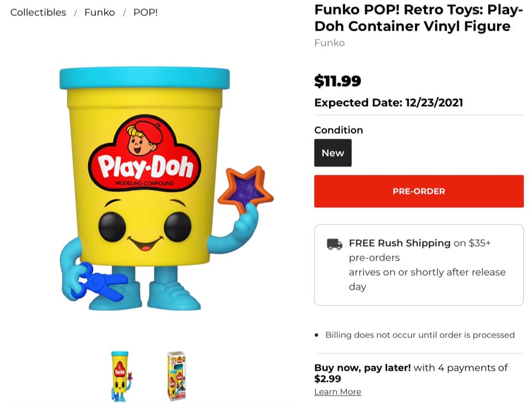Viewport: 532px width, 408px height.
Task: Click the FREE Rush Shipping text
Action: pyautogui.click(x=399, y=243)
